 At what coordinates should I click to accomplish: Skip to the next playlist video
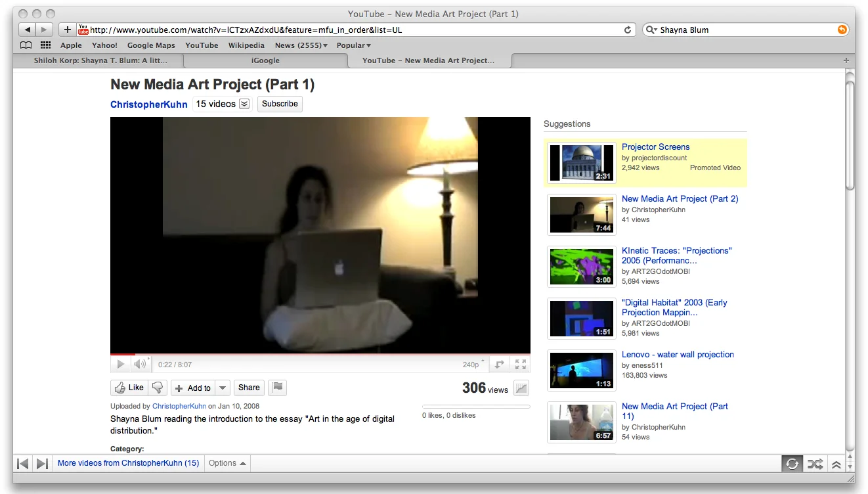(42, 463)
